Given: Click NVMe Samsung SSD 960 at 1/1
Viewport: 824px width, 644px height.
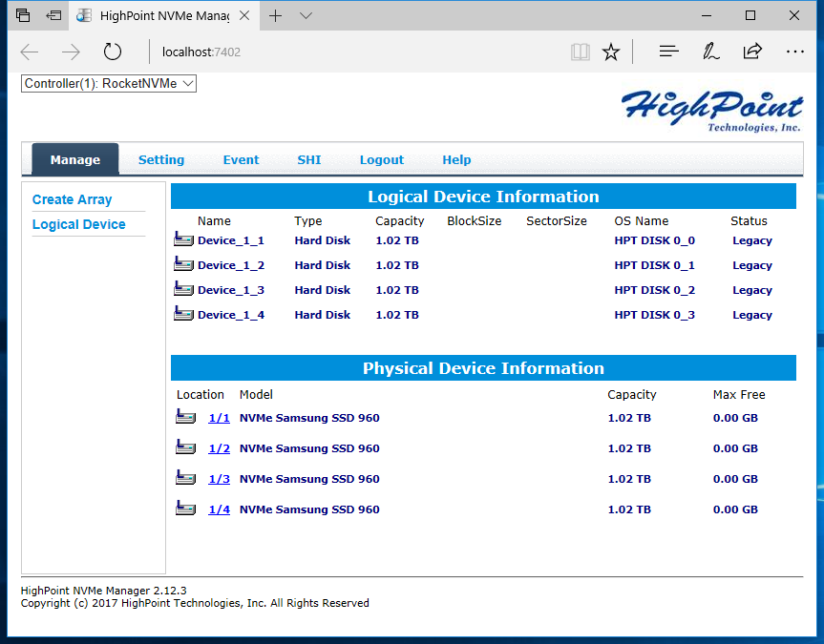Looking at the screenshot, I should click(x=309, y=418).
